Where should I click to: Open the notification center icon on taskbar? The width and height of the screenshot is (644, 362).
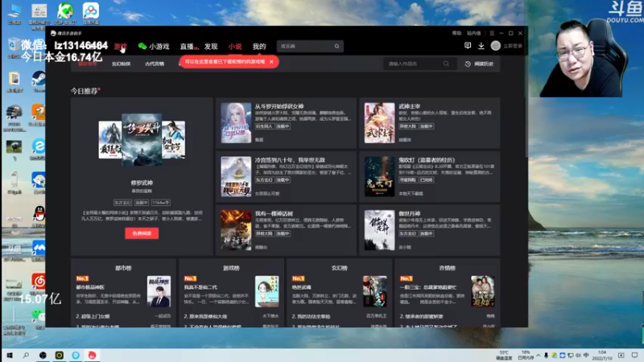tap(635, 355)
